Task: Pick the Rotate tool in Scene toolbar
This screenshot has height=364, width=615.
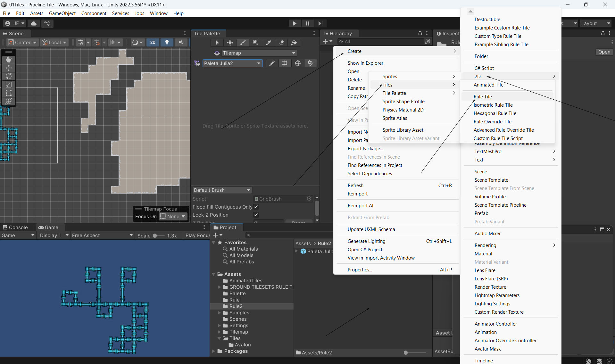Action: coord(9,76)
